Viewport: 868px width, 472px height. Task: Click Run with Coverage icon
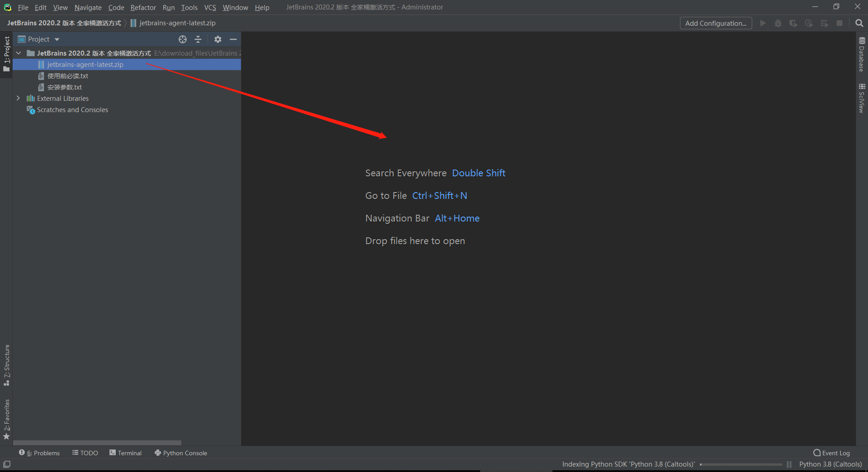793,23
